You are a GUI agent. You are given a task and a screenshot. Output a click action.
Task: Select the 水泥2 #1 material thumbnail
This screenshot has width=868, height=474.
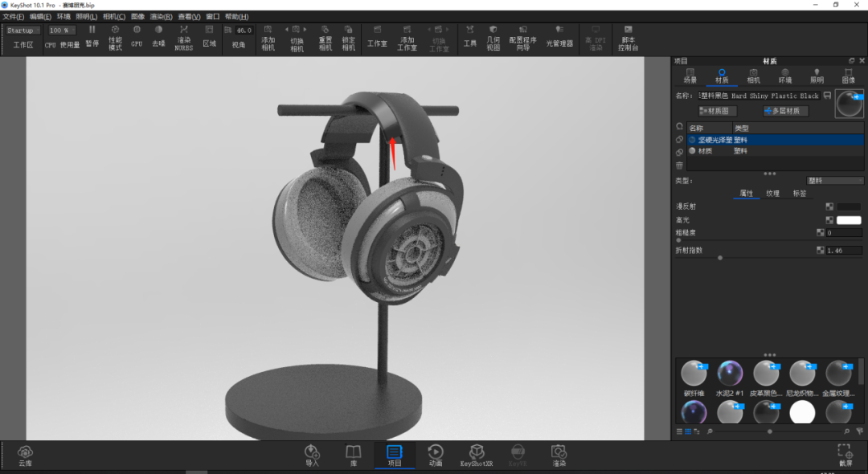730,378
